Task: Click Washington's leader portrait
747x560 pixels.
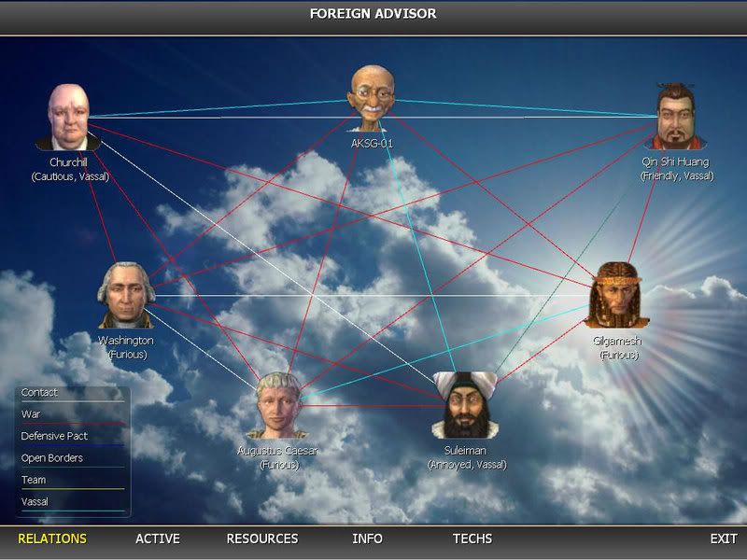Action: point(126,295)
